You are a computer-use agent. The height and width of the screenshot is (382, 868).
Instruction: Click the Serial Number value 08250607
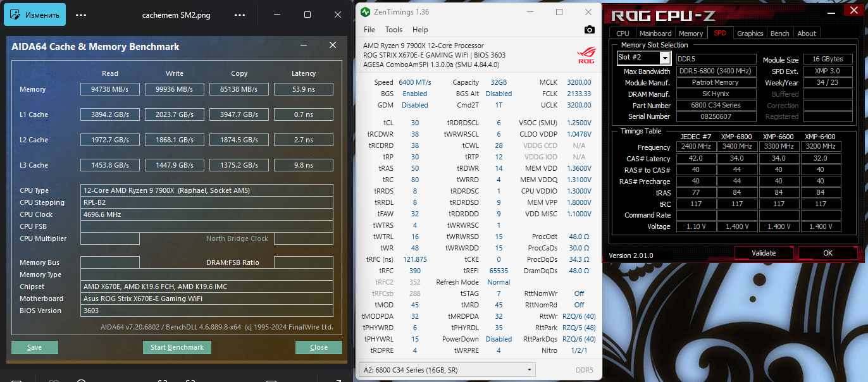[x=716, y=116]
